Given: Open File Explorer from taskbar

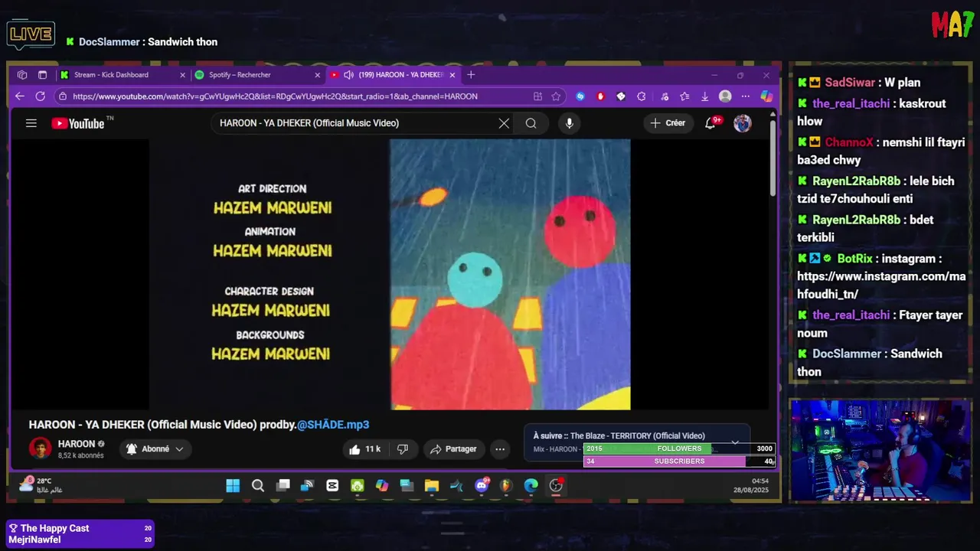Looking at the screenshot, I should point(432,486).
